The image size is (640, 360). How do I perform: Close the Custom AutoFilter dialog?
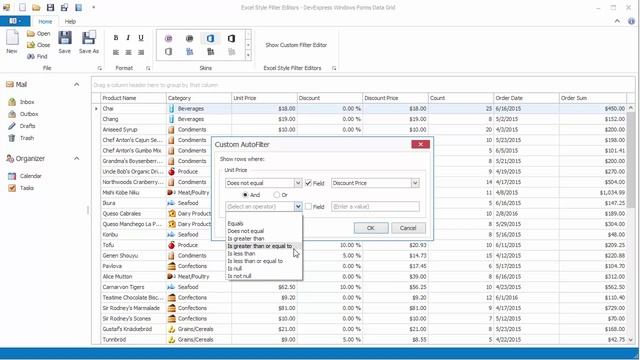pyautogui.click(x=420, y=144)
